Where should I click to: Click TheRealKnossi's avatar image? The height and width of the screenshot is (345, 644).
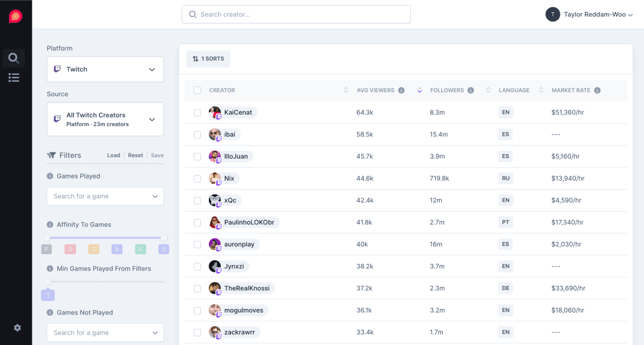coord(215,288)
